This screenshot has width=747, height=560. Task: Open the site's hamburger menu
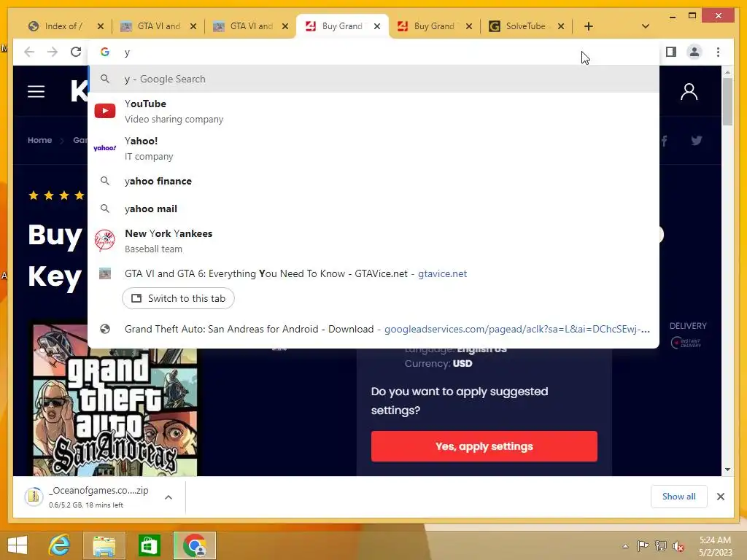tap(36, 91)
